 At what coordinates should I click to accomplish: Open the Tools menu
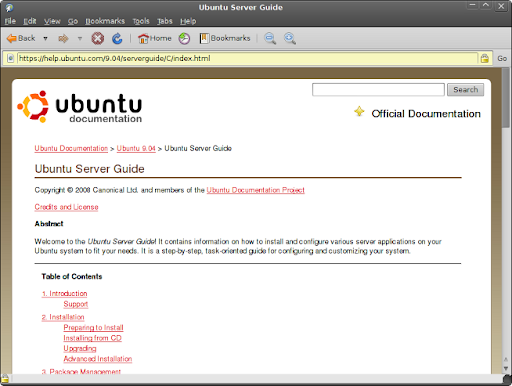pyautogui.click(x=141, y=21)
